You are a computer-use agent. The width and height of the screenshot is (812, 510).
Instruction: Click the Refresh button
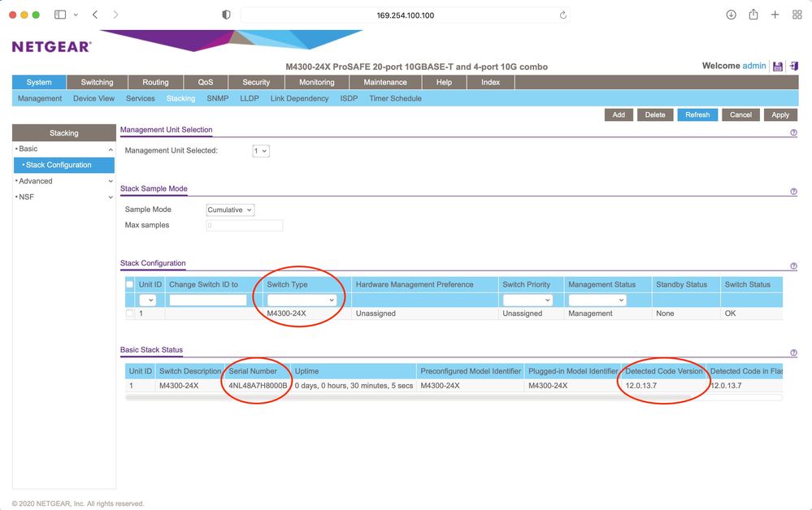pyautogui.click(x=697, y=115)
